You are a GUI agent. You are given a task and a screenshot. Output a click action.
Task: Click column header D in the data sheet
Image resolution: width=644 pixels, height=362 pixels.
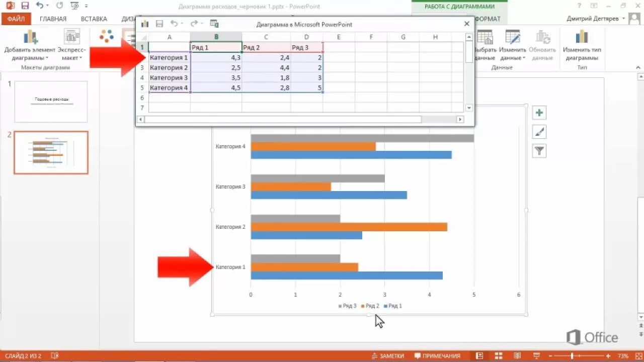coord(306,37)
